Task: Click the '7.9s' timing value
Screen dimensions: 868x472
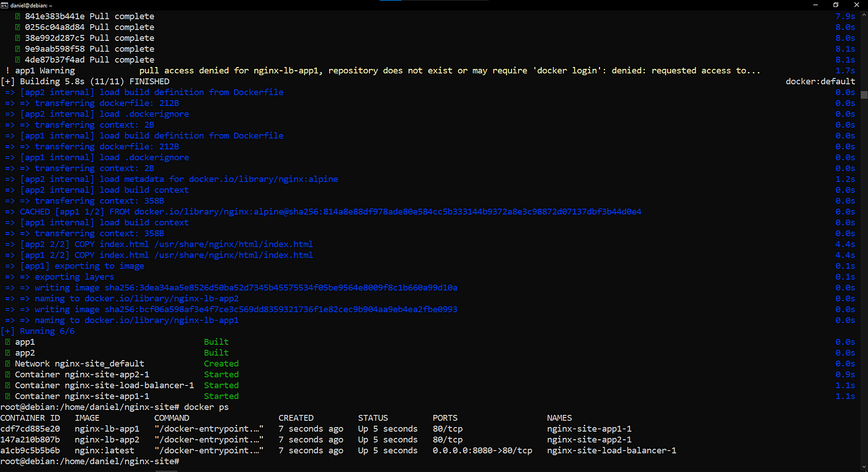Action: (x=845, y=16)
